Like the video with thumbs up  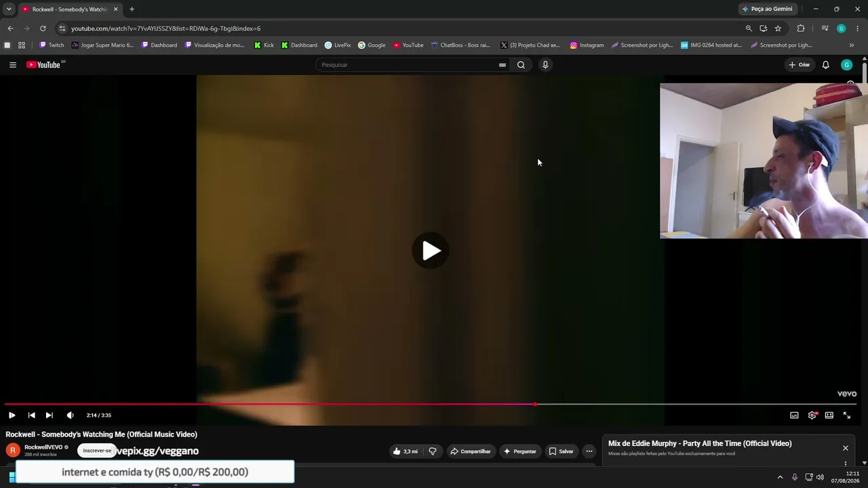(x=406, y=451)
